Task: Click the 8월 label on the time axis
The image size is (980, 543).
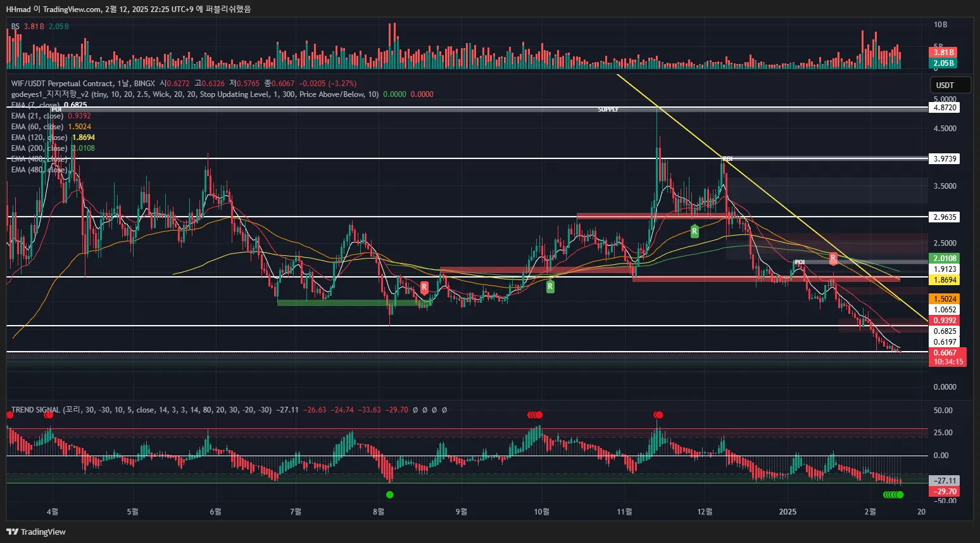Action: 379,511
